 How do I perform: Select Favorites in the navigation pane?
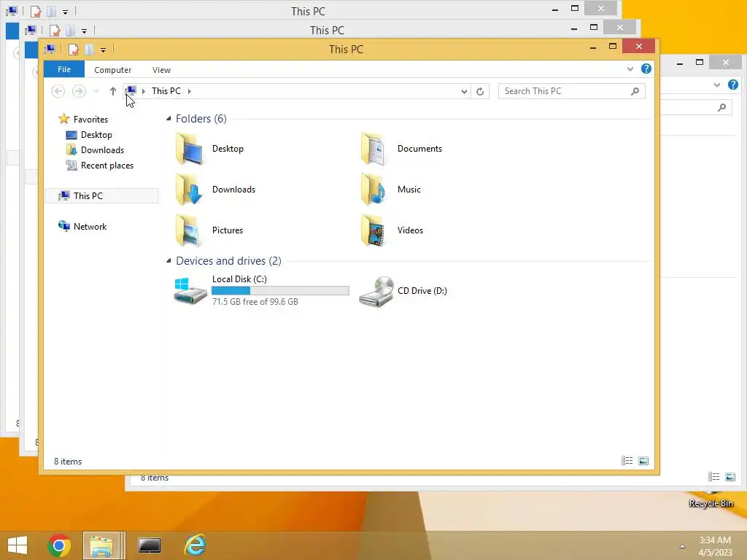point(90,120)
